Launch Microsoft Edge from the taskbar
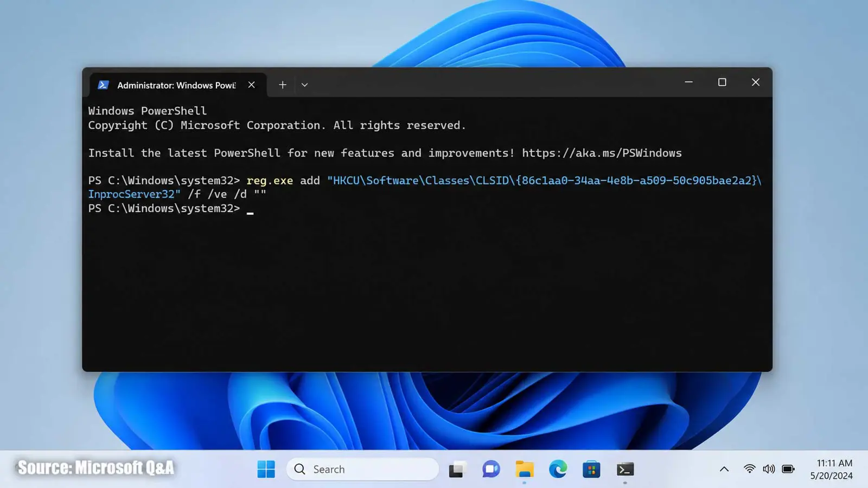868x488 pixels. 558,469
